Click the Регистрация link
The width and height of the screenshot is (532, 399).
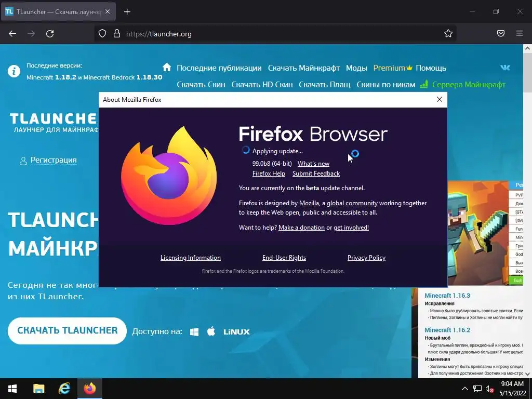pyautogui.click(x=54, y=160)
